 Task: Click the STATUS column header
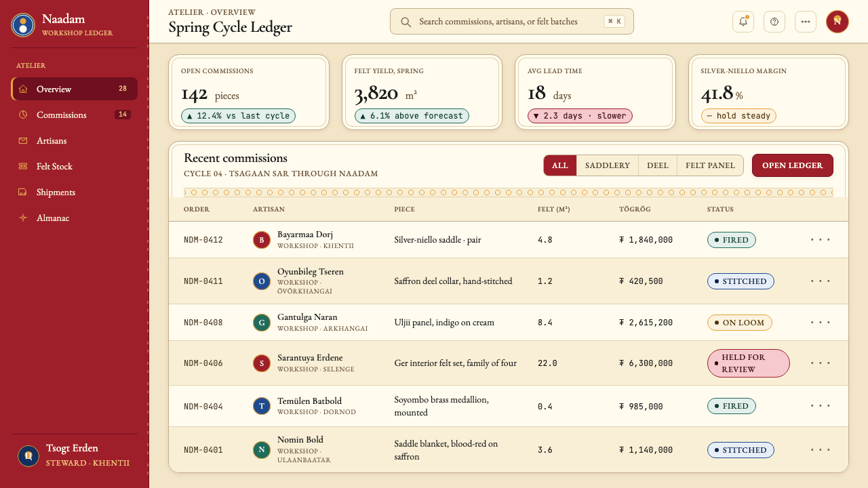tap(720, 209)
